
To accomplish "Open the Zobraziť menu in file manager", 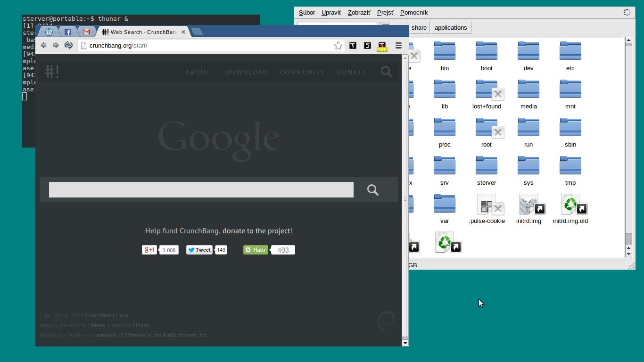I will 359,13.
